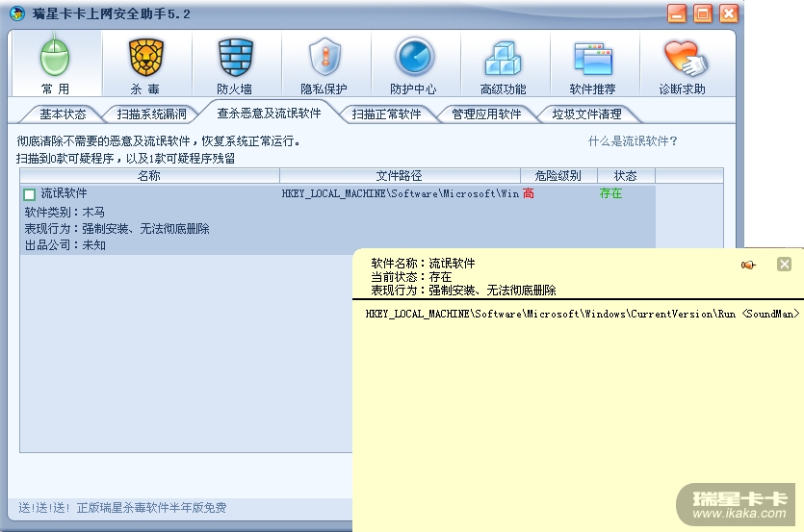The image size is (804, 532).
Task: Switch to the 基本状态 tab
Action: pyautogui.click(x=63, y=114)
